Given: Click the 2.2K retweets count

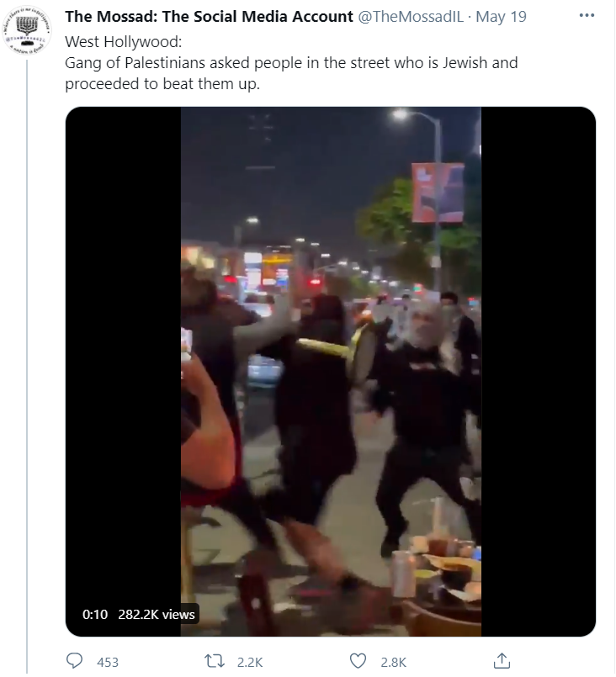Looking at the screenshot, I should click(x=250, y=662).
